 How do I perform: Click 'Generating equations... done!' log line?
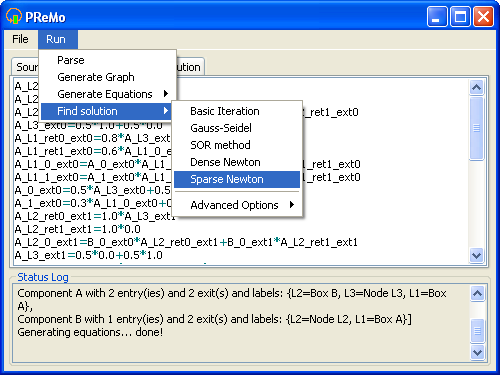click(90, 332)
